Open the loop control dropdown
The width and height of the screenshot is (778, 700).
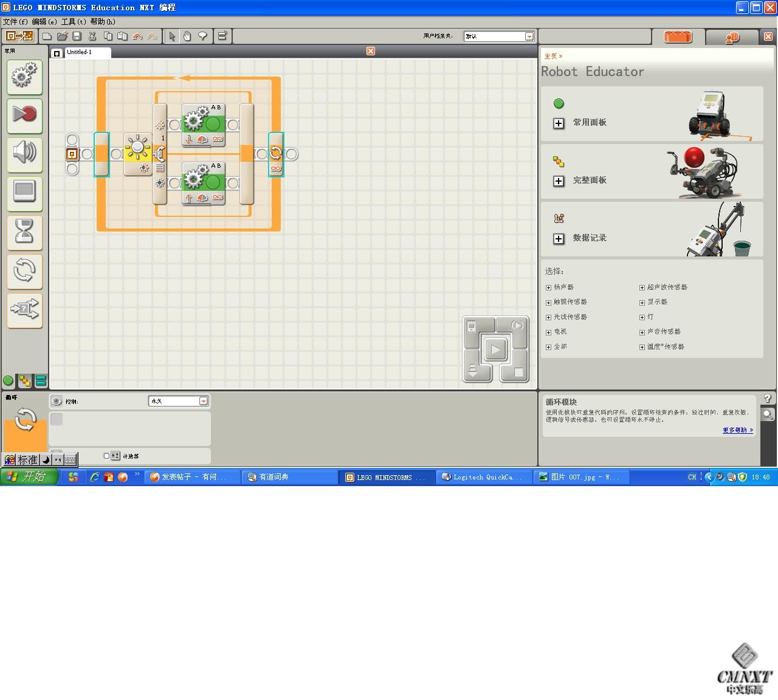coord(204,401)
